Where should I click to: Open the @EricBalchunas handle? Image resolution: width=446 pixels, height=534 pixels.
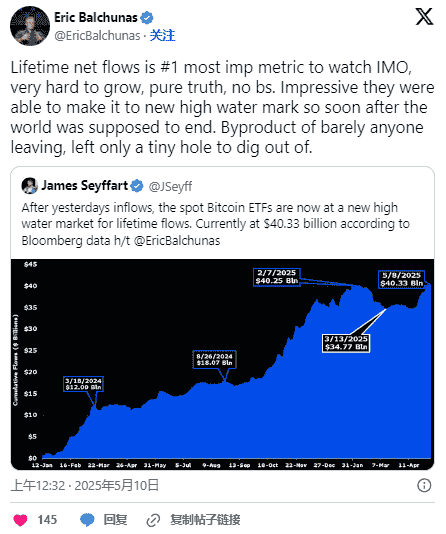click(x=97, y=35)
